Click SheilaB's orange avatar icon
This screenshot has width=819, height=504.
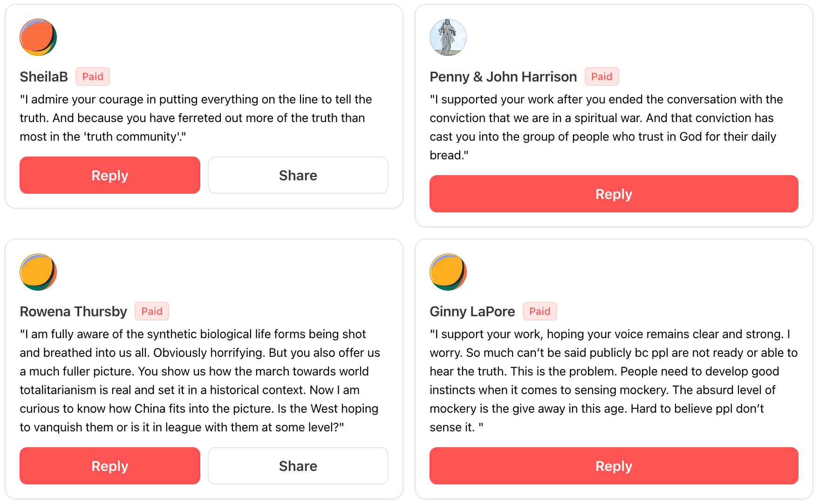[38, 37]
